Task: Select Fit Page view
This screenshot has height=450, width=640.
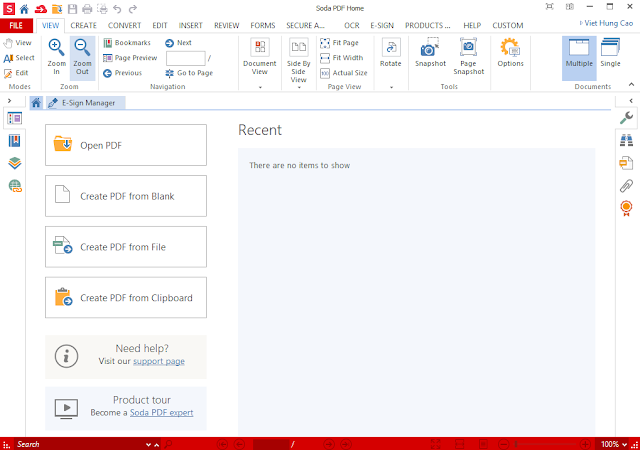Action: (339, 42)
